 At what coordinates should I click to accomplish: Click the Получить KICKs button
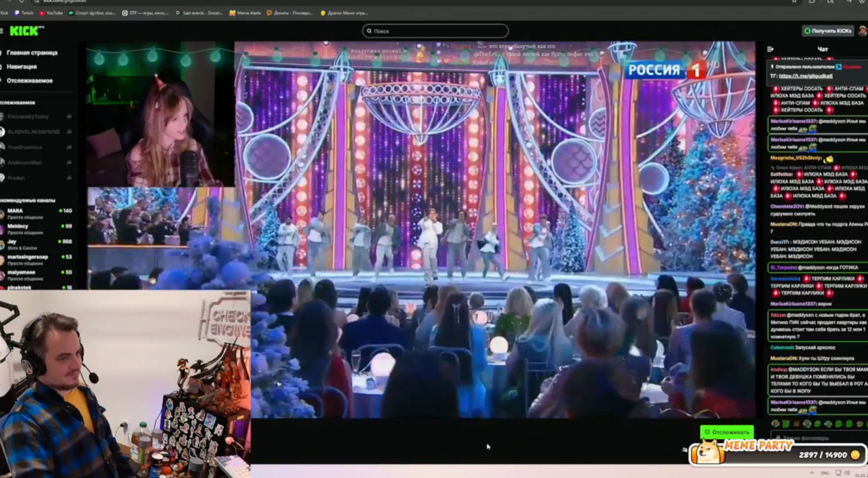coord(827,31)
